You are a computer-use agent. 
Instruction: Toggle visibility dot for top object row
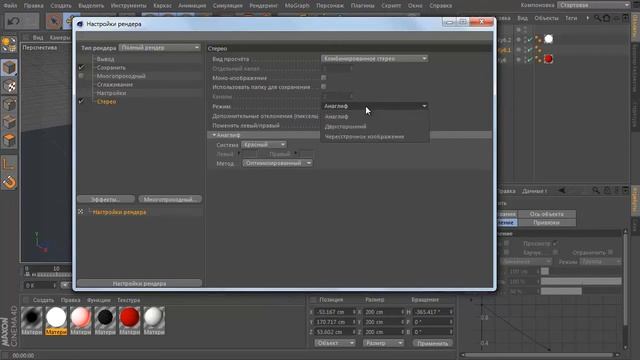[x=519, y=31]
